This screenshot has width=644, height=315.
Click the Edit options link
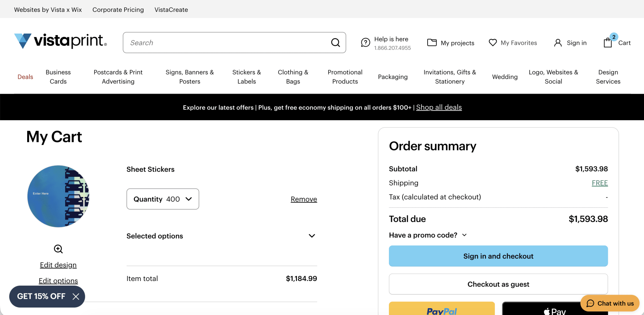click(58, 281)
